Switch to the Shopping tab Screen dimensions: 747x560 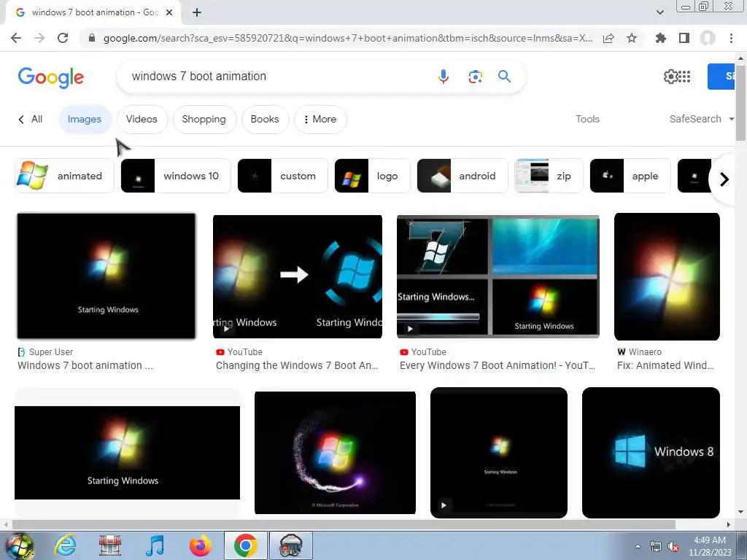coord(204,119)
